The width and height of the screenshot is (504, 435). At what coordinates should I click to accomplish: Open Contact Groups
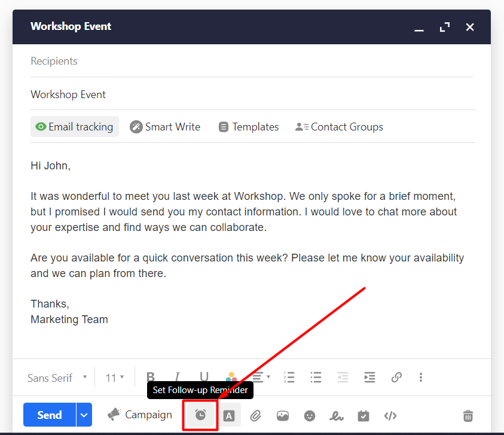(x=339, y=127)
